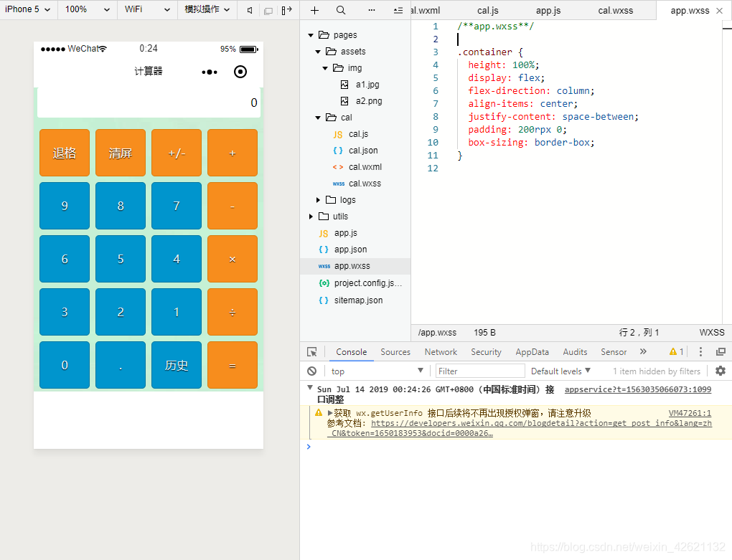
Task: Tap the equals button on calculator
Action: (233, 365)
